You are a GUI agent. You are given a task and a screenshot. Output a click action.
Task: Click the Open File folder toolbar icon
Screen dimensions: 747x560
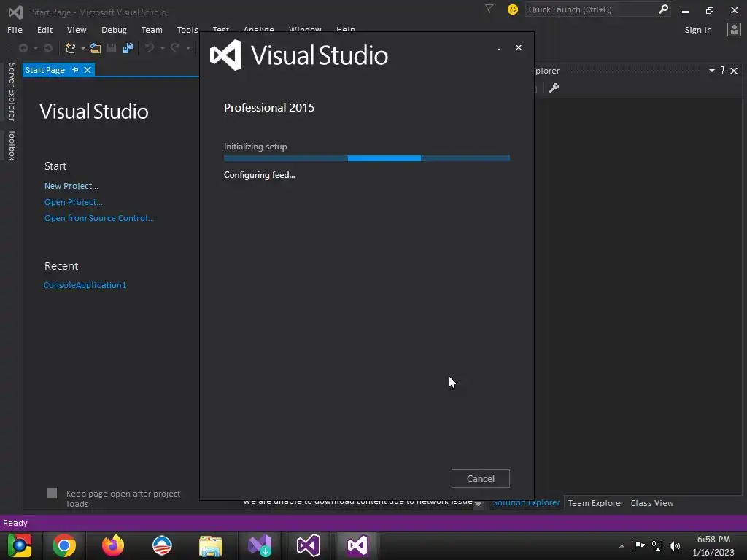pyautogui.click(x=96, y=48)
